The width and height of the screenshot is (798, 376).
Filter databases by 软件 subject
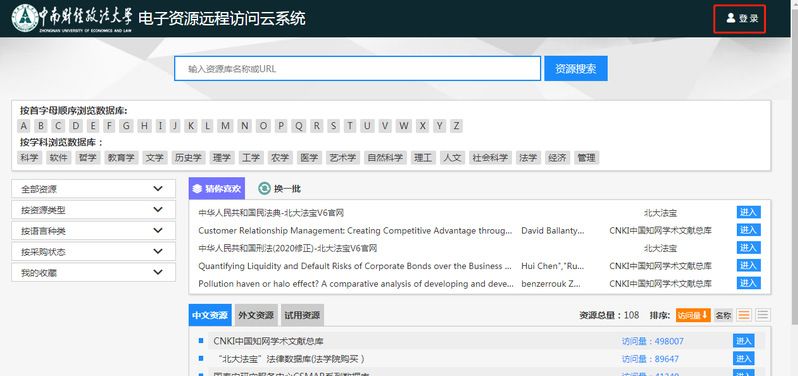pyautogui.click(x=59, y=158)
